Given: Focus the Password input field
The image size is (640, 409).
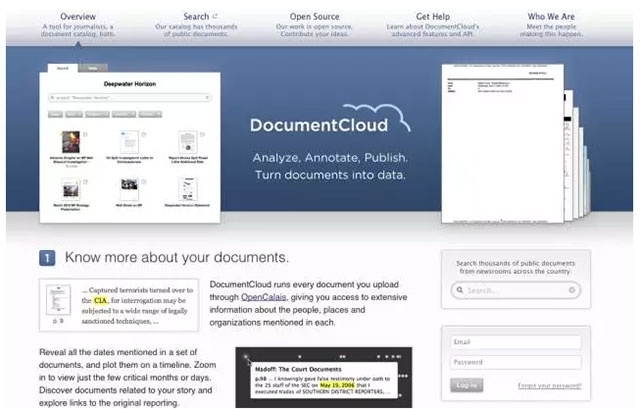Looking at the screenshot, I should pyautogui.click(x=515, y=362).
